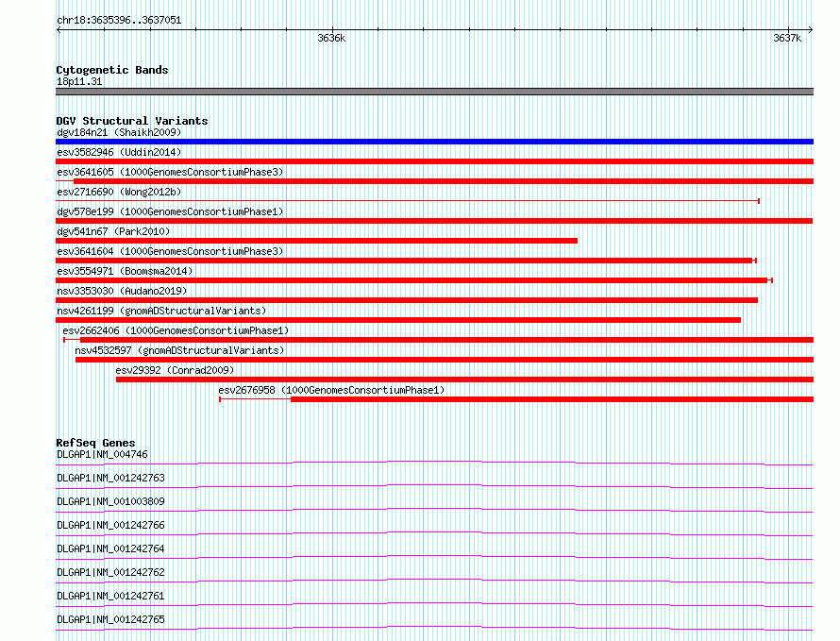Viewport: 840px width, 641px height.
Task: Click the 18p11.31 band label
Action: tap(79, 81)
